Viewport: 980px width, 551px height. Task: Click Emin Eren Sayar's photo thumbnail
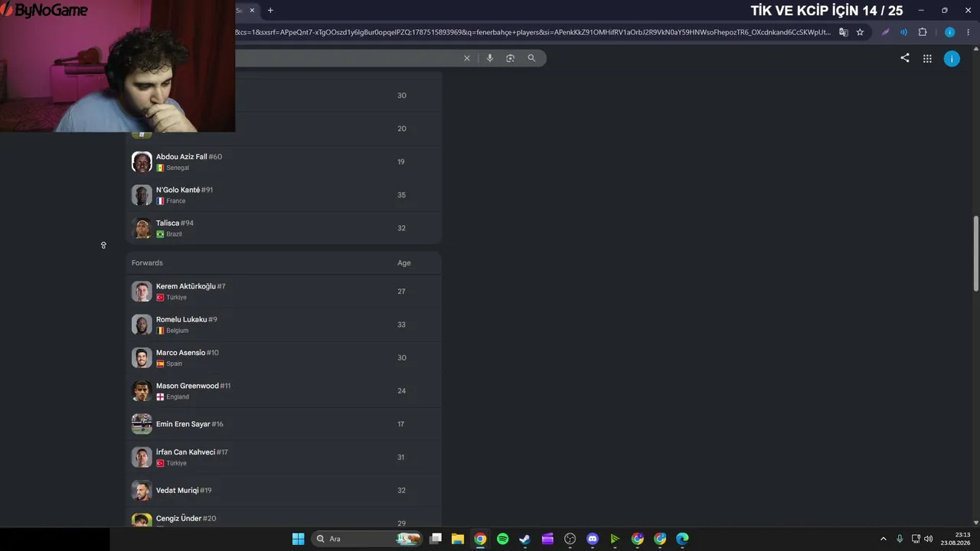[x=142, y=424]
